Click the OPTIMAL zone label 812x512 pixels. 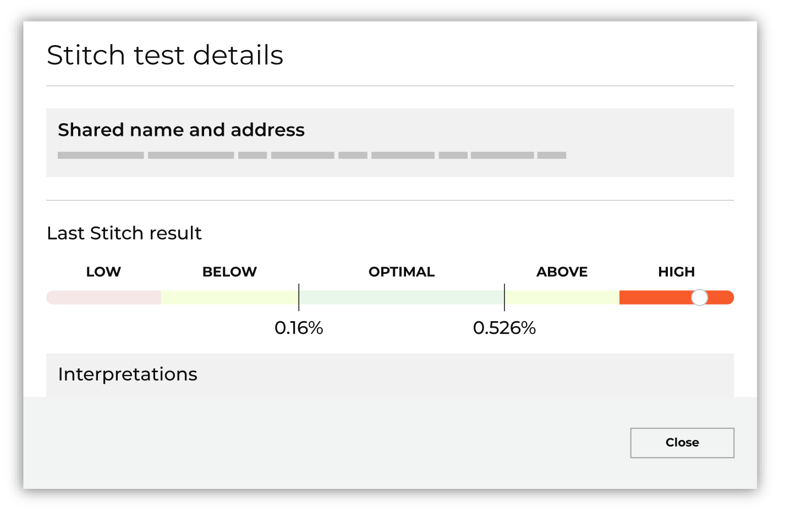401,271
